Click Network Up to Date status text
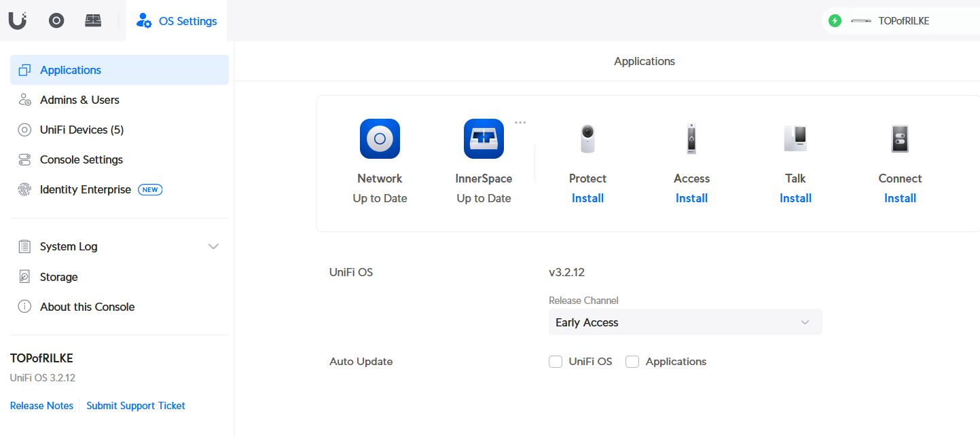 click(380, 198)
